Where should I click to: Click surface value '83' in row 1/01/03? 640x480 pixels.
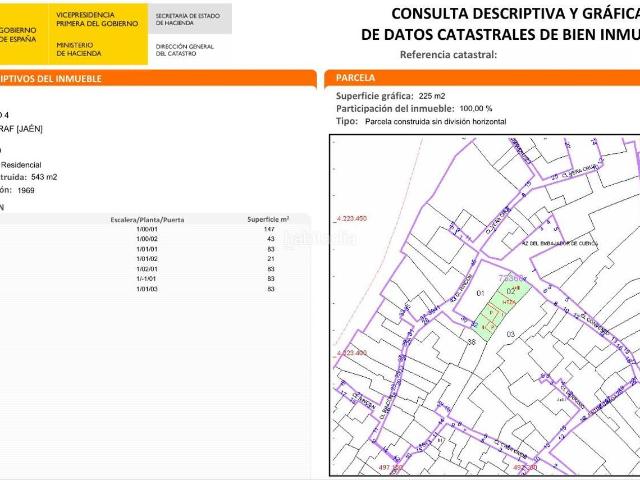pyautogui.click(x=271, y=289)
